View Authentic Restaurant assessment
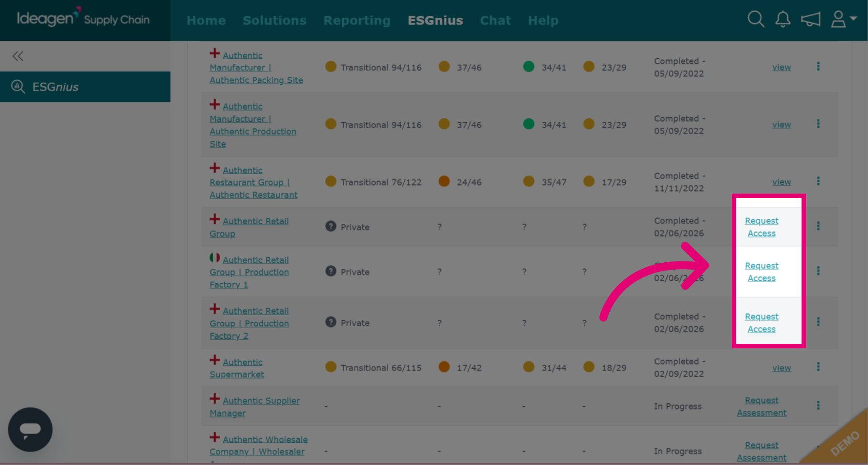The image size is (868, 465). pos(781,182)
